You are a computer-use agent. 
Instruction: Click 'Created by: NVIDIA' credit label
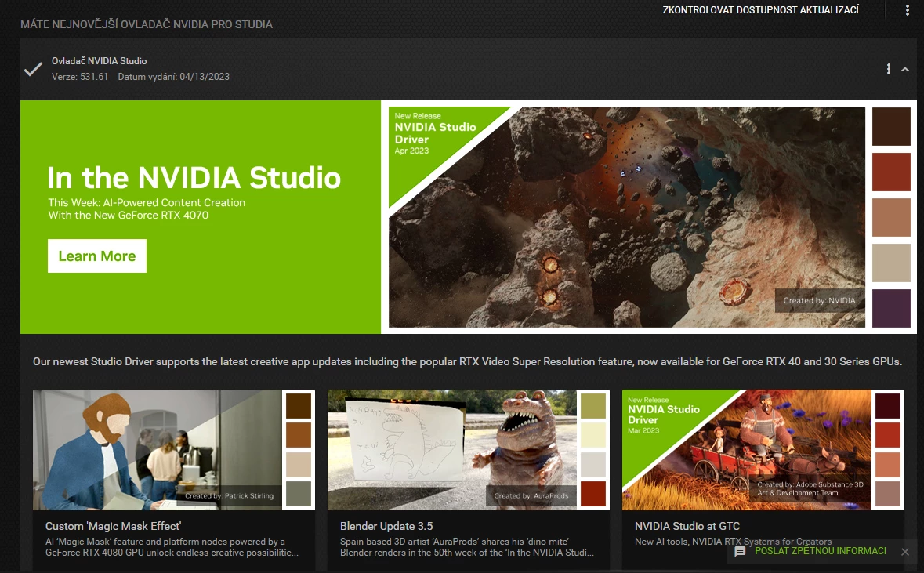point(819,300)
